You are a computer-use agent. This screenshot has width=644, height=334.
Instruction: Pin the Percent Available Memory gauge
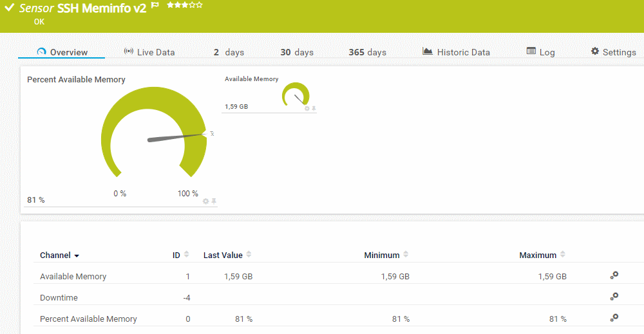[x=214, y=201]
